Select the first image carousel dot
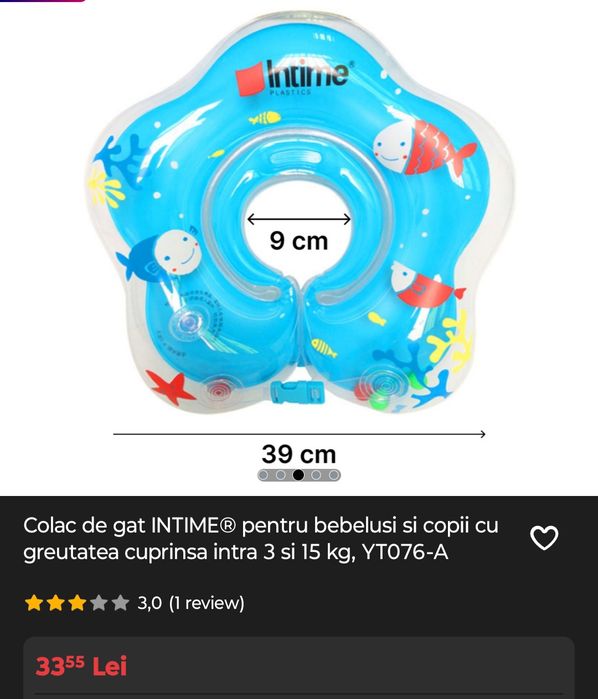 (264, 475)
